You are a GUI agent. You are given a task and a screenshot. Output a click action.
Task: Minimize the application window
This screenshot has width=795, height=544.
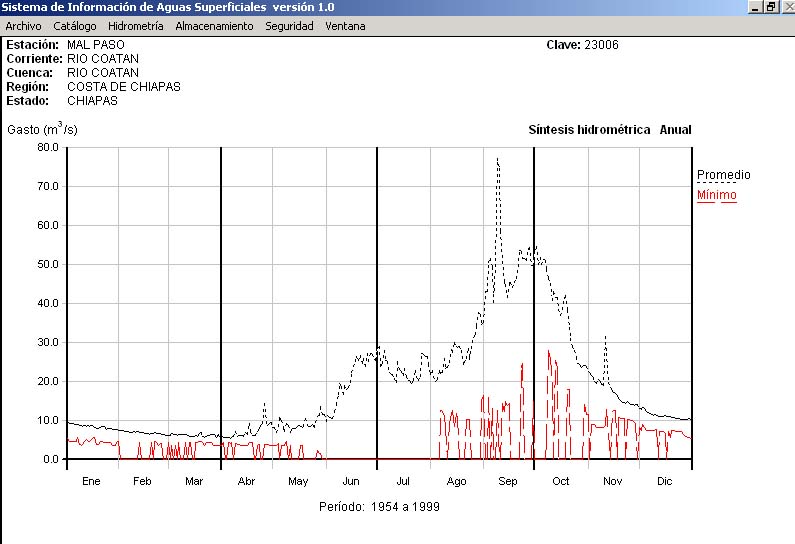[756, 7]
